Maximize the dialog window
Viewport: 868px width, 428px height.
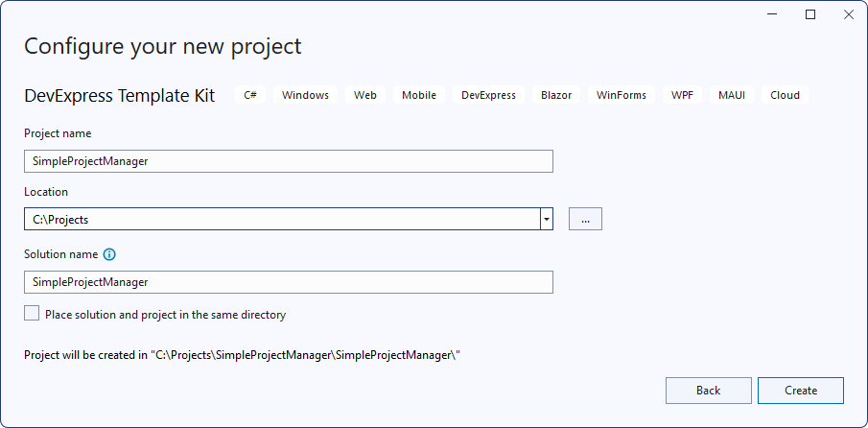810,14
